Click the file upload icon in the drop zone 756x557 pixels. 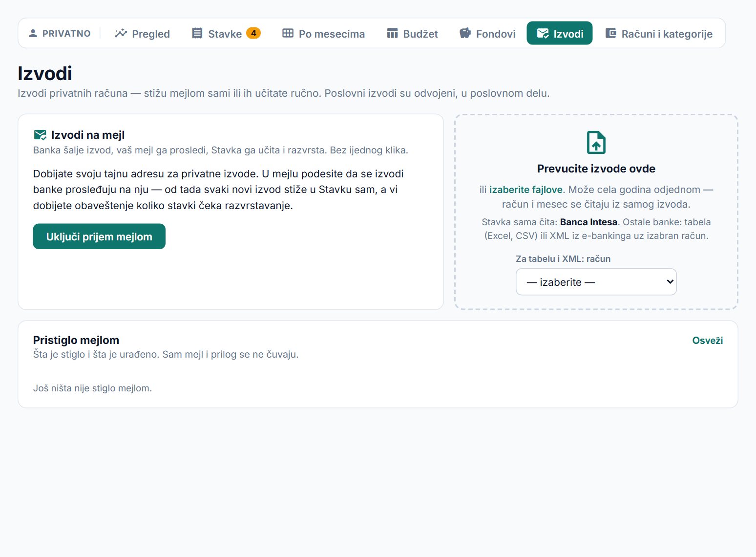(596, 143)
